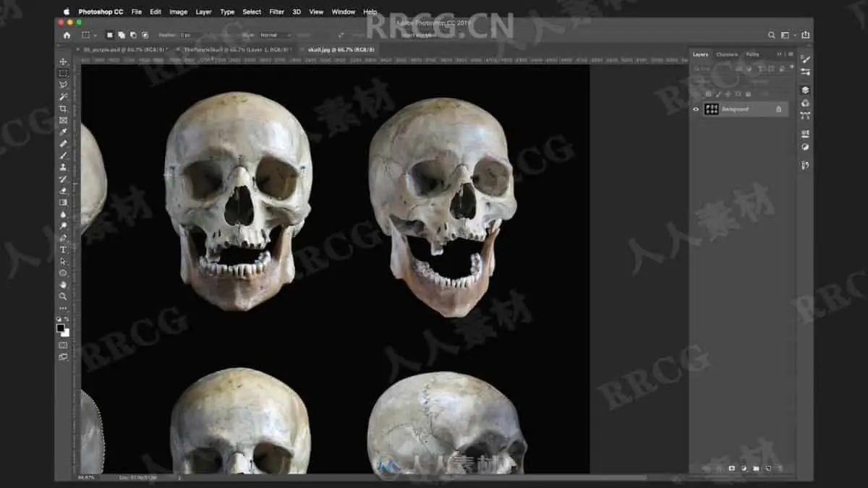Open the Apple menu
The height and width of the screenshot is (488, 868).
(x=67, y=12)
